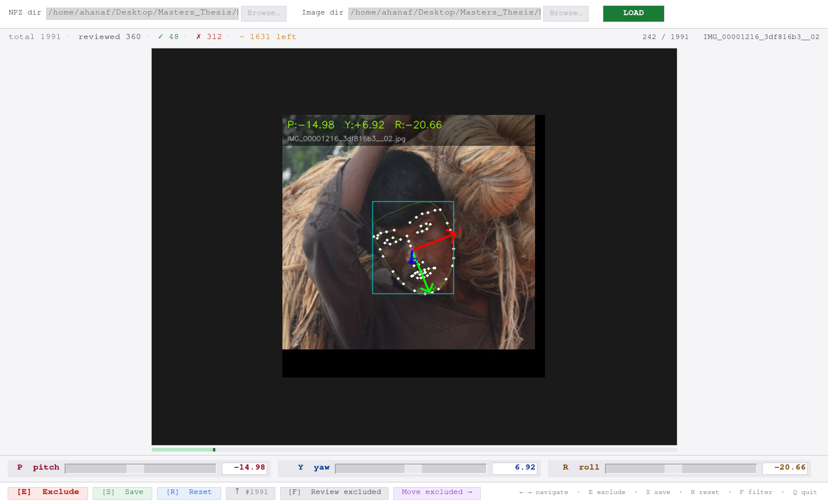828x504 pixels.
Task: Adjust the roll slider
Action: [x=681, y=468]
